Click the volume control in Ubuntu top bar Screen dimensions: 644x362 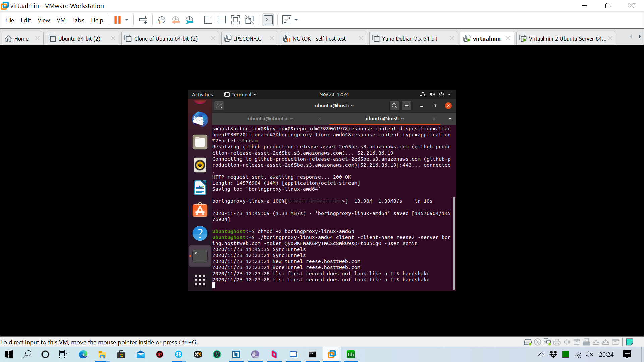(x=432, y=94)
